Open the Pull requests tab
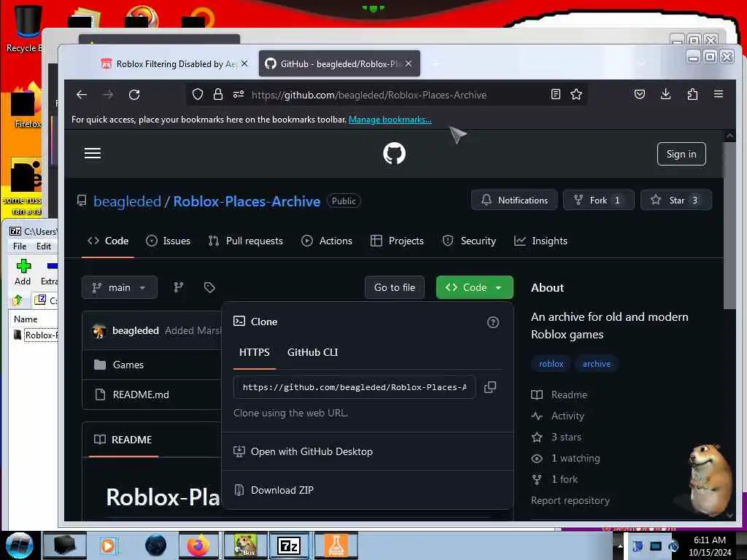747x560 pixels. [246, 241]
